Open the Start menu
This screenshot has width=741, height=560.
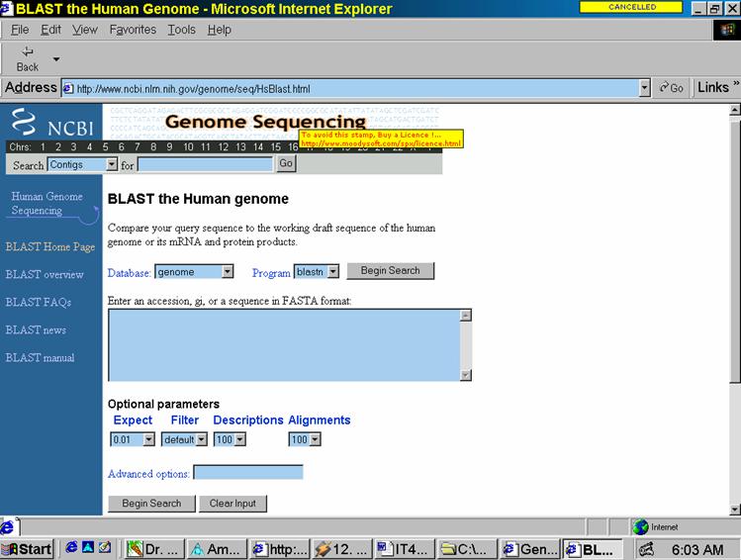[28, 549]
